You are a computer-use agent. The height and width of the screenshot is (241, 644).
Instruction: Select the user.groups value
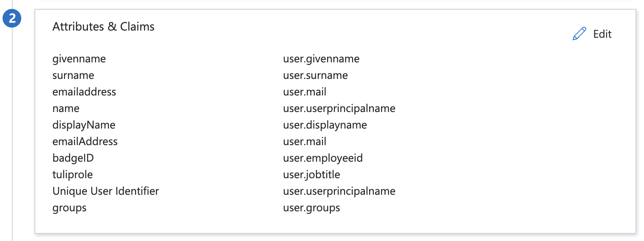[311, 208]
